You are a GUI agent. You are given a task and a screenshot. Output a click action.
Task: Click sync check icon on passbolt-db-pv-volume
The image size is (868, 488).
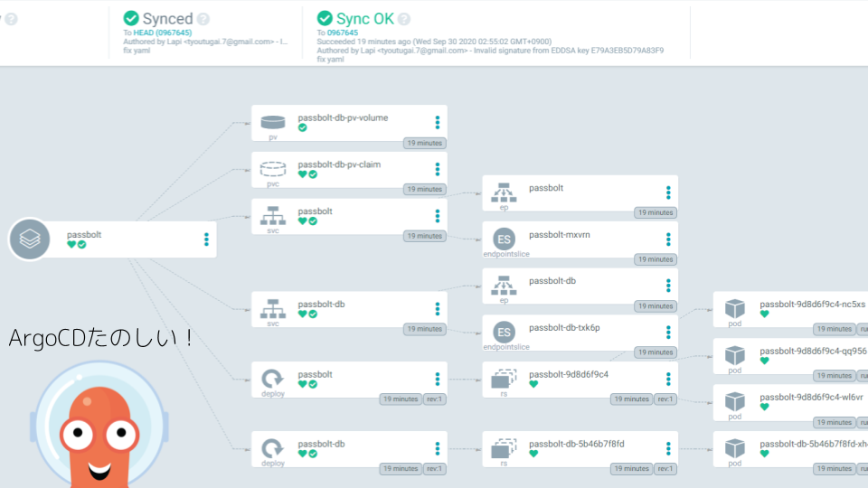(x=302, y=127)
